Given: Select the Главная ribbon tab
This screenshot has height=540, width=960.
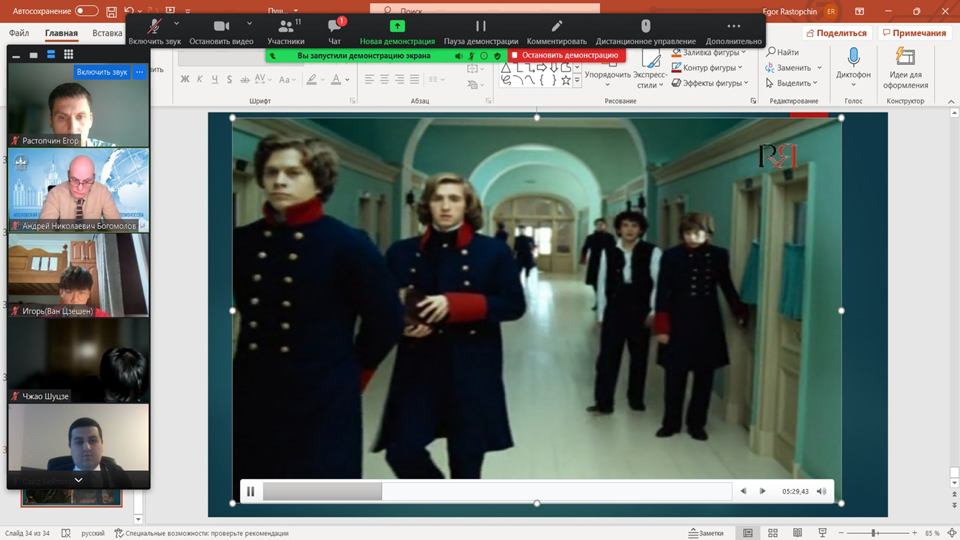Looking at the screenshot, I should point(61,32).
